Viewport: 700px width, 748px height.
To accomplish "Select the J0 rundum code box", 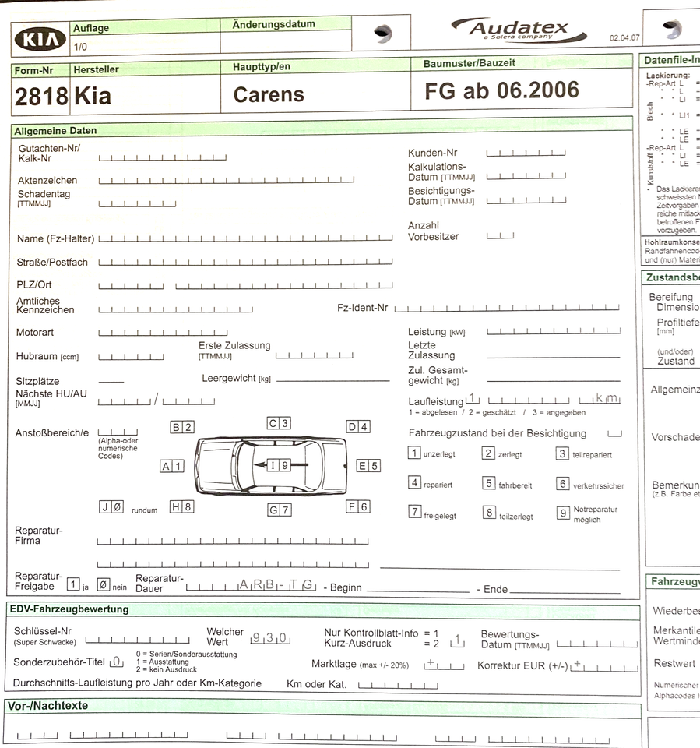I will [x=111, y=507].
